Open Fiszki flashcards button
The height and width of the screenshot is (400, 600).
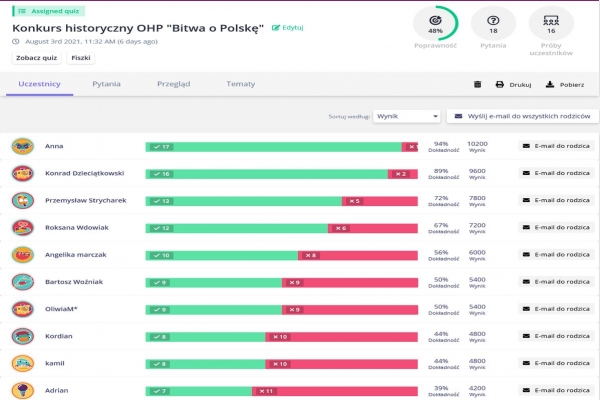coord(81,58)
